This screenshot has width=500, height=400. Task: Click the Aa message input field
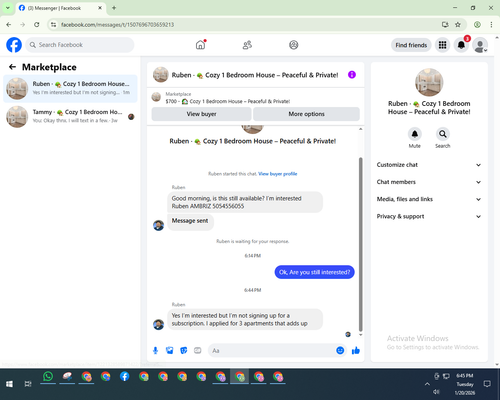point(272,351)
